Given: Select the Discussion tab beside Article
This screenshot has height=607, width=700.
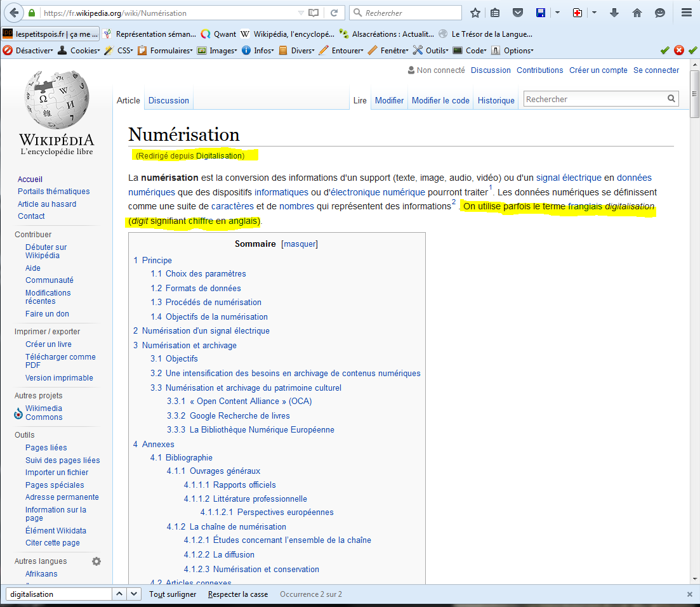Looking at the screenshot, I should point(168,100).
